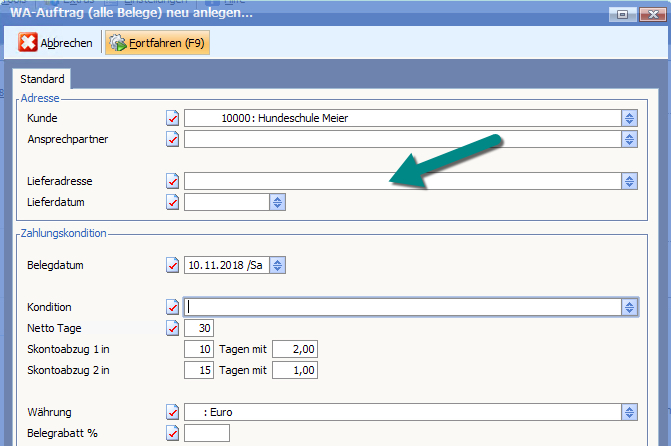The width and height of the screenshot is (671, 446).
Task: Click the edit icon beside Lieferdatum
Action: pos(172,203)
